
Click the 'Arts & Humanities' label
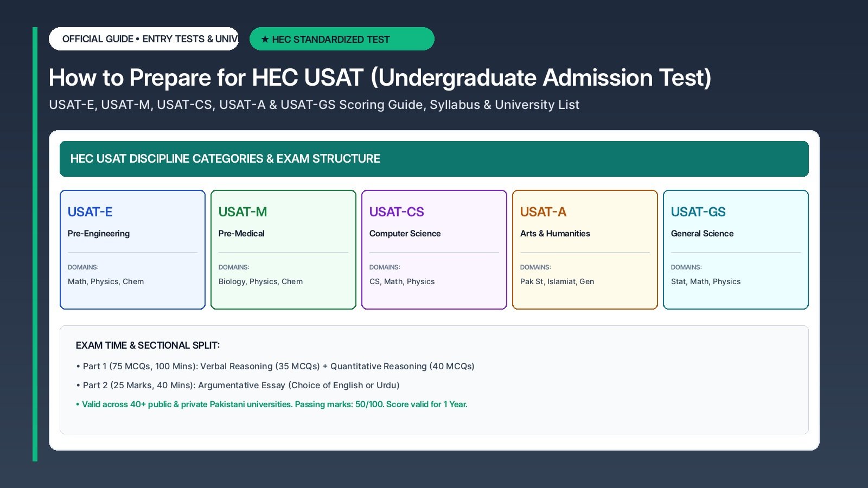pos(555,234)
